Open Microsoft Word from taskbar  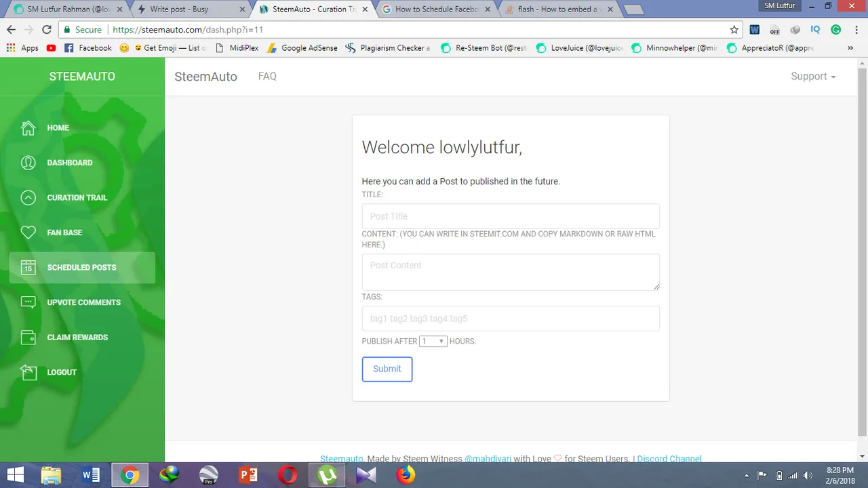click(91, 475)
